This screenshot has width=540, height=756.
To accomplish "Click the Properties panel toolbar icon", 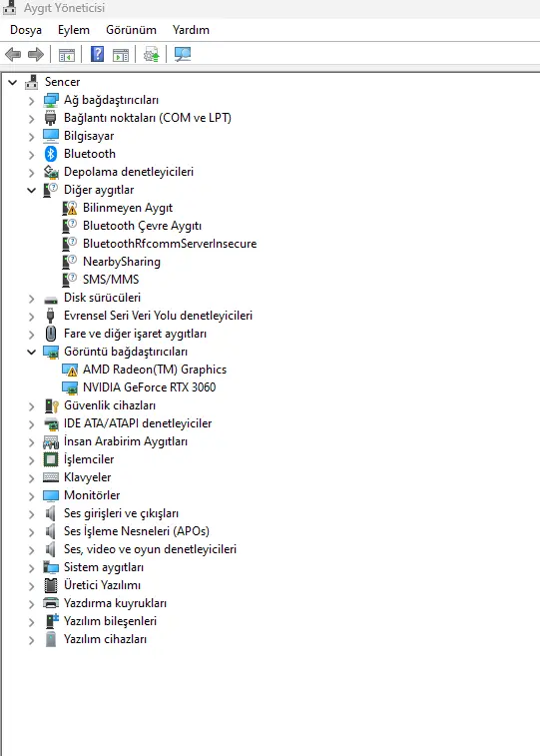I will (121, 55).
